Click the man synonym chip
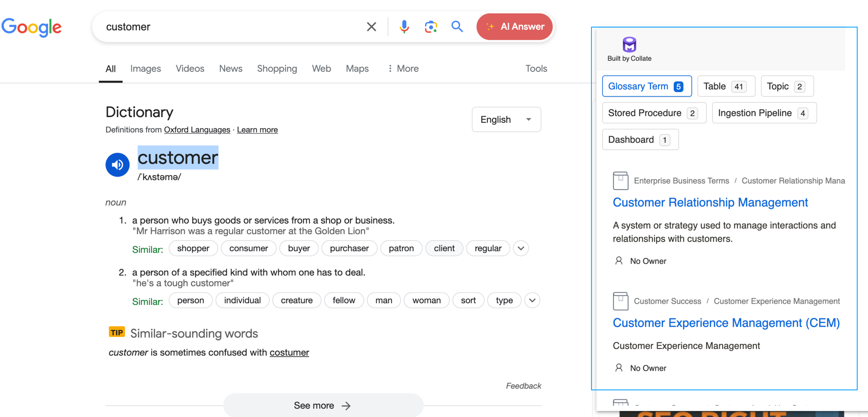 click(x=384, y=301)
